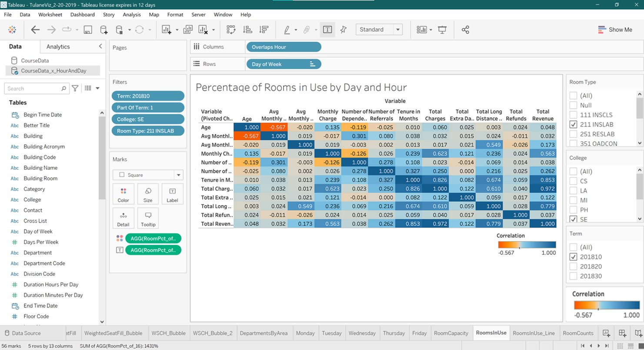Click the Day of Week row pill
Viewport: 644px width, 350px height.
click(x=284, y=64)
